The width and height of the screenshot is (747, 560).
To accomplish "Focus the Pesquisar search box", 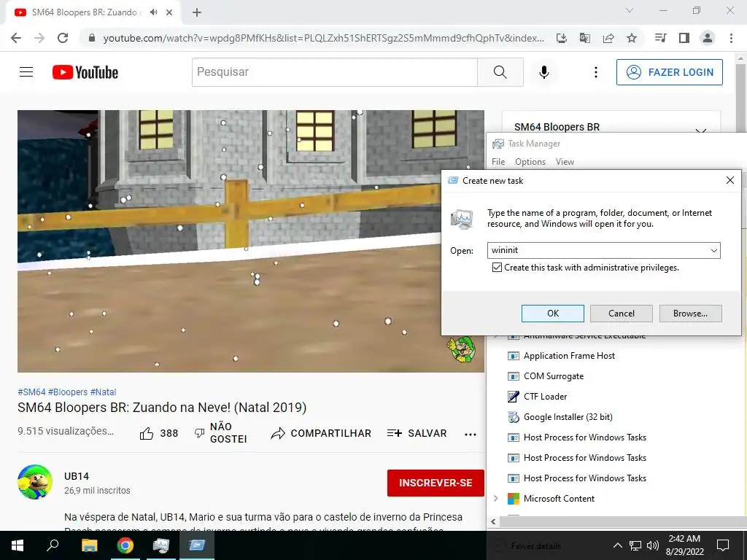I will pyautogui.click(x=335, y=72).
